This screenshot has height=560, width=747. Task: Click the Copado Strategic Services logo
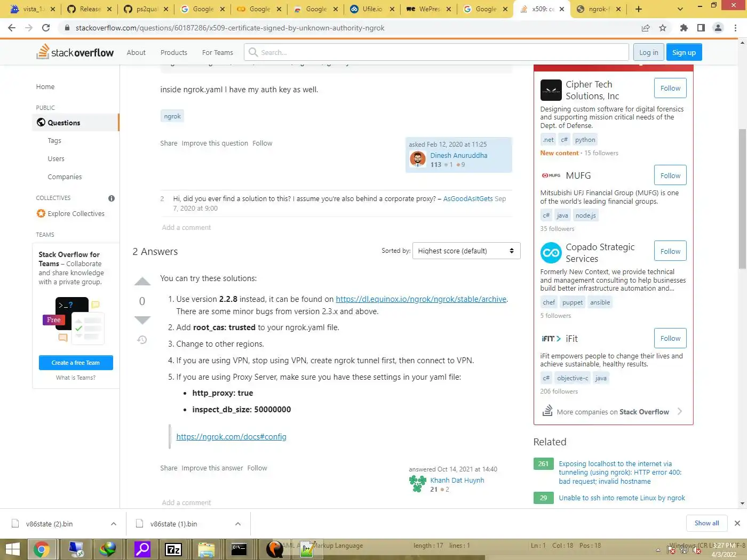(x=551, y=253)
